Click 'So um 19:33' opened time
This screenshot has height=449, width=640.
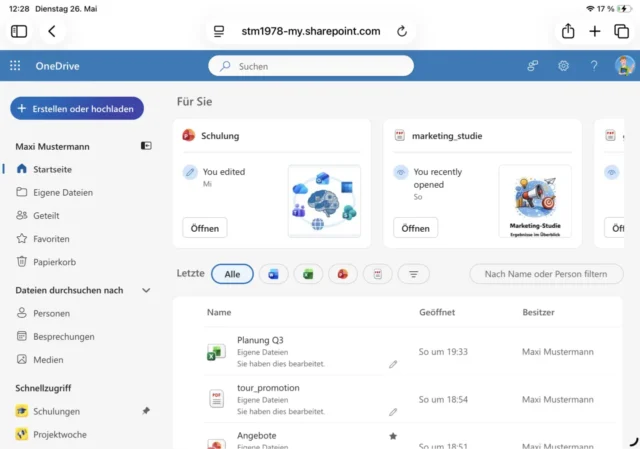click(x=443, y=352)
